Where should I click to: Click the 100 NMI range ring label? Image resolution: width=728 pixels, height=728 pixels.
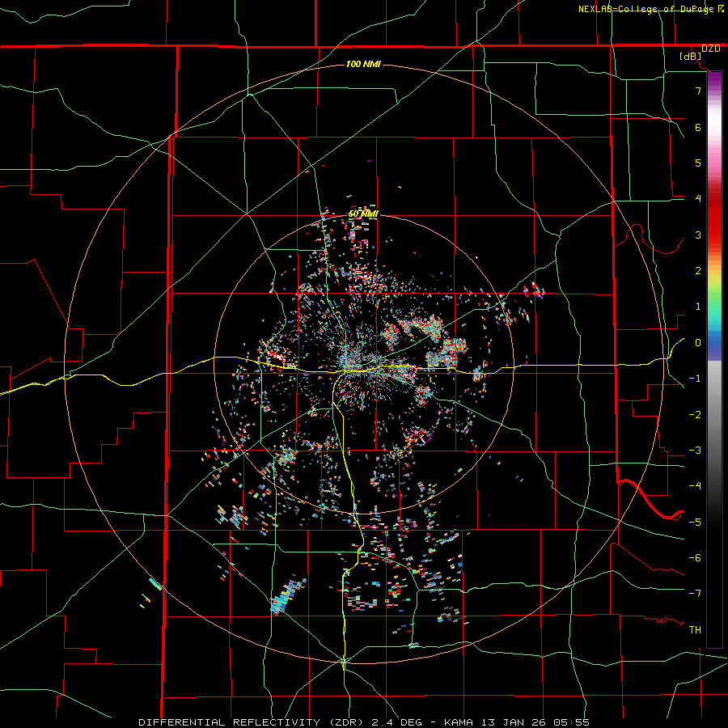tap(363, 64)
